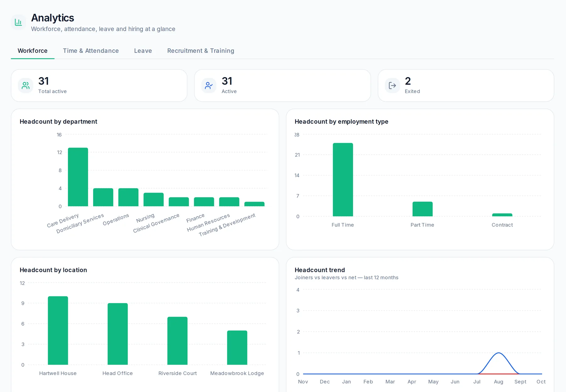The image size is (566, 392).
Task: Click the Hartwell House axis label
Action: click(58, 373)
